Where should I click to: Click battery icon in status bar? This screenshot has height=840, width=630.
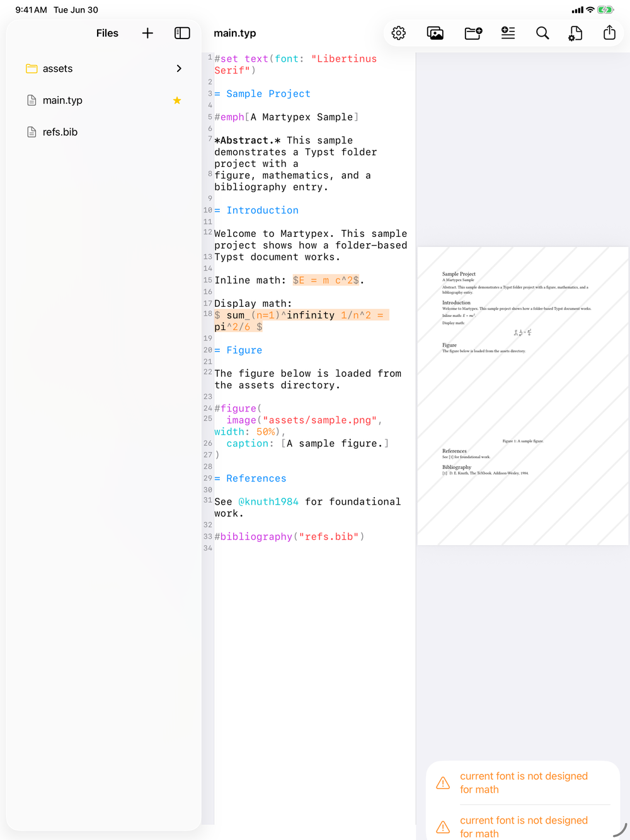605,9
